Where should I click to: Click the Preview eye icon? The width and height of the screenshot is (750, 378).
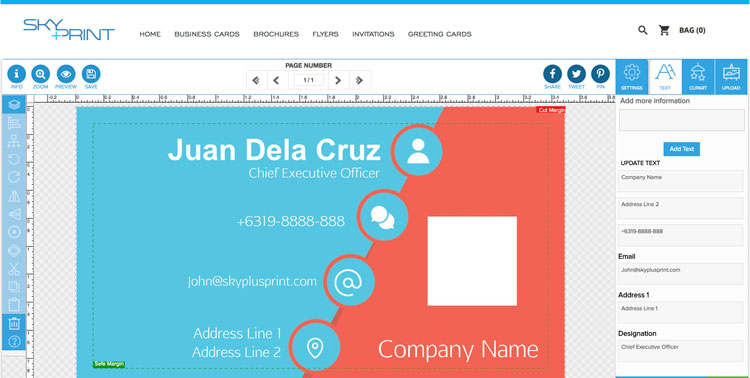66,74
